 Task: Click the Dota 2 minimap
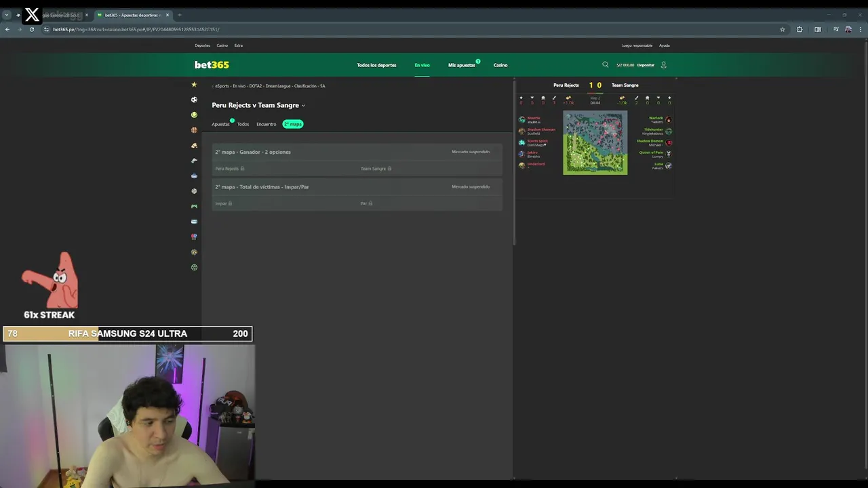tap(595, 143)
